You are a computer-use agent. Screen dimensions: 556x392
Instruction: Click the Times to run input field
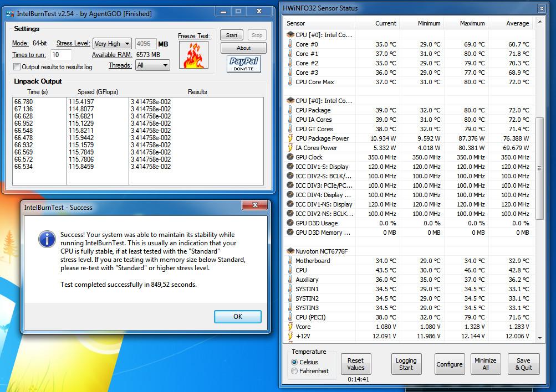(61, 54)
